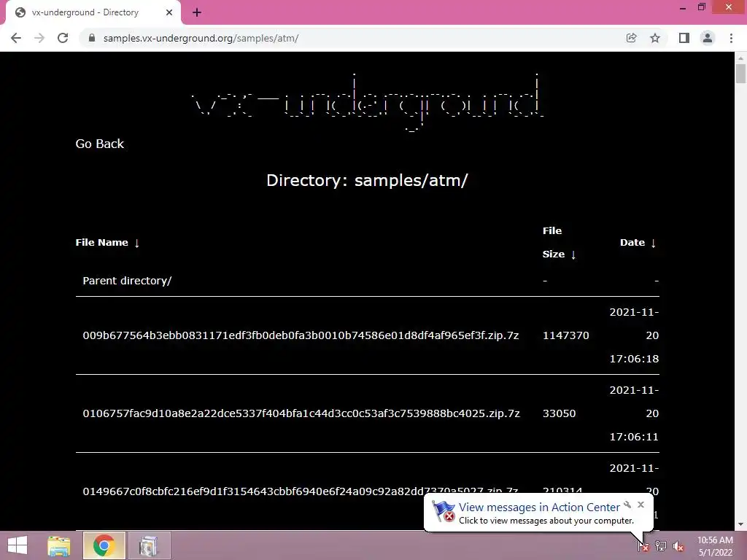Image resolution: width=747 pixels, height=560 pixels.
Task: Select the file size value 1147370
Action: pos(566,335)
